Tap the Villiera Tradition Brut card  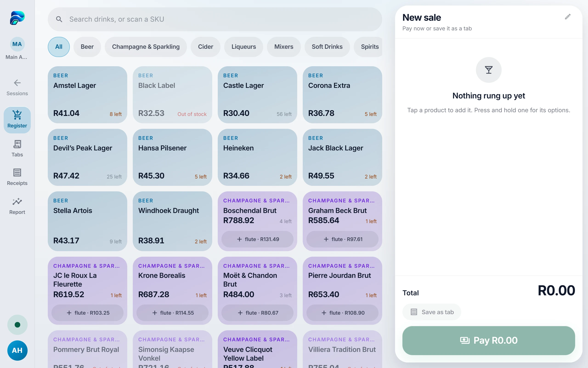coord(342,350)
